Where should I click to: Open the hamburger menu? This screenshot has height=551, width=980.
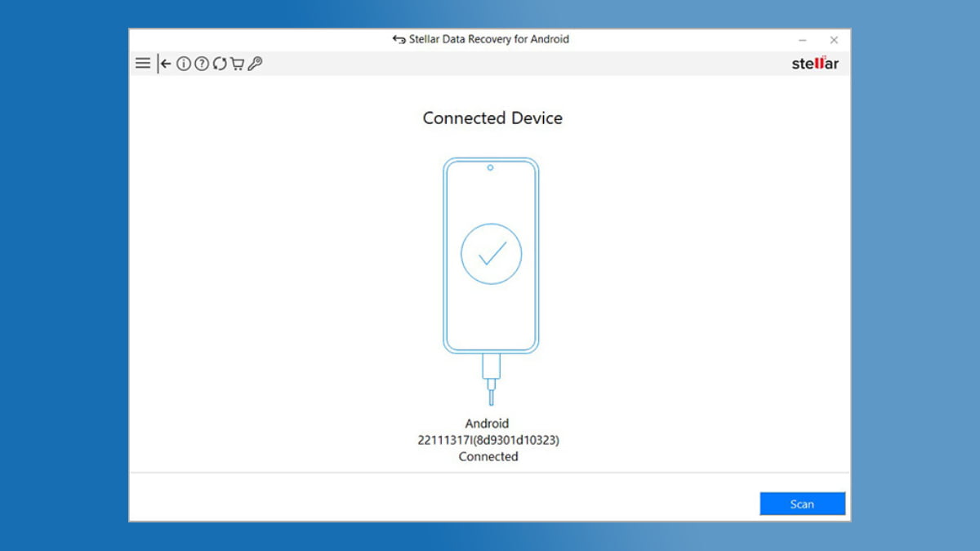pos(143,64)
